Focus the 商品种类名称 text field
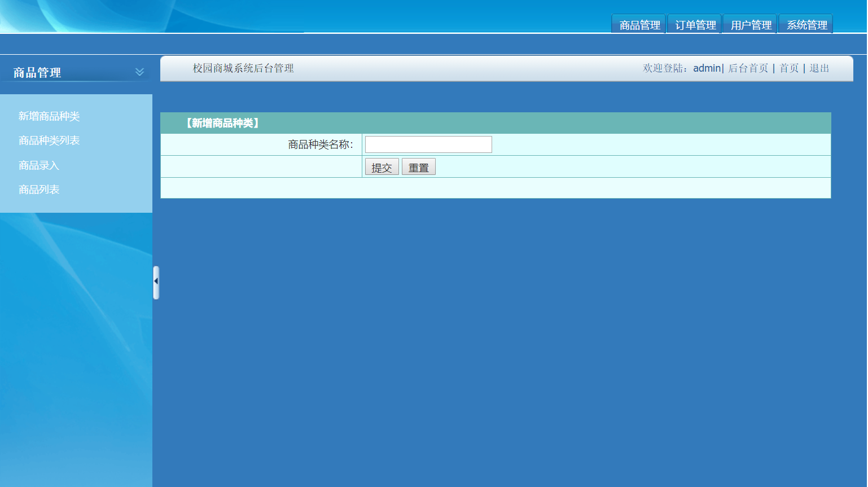 click(428, 144)
